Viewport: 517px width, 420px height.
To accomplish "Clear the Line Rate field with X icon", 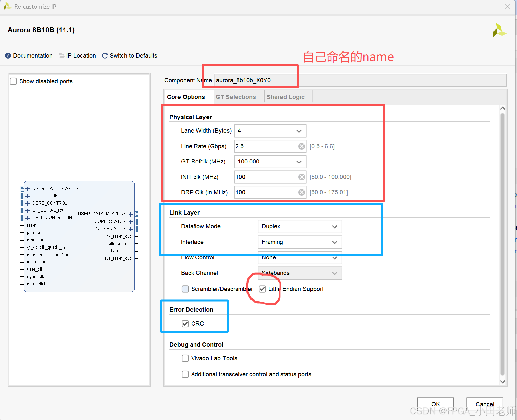I will pyautogui.click(x=302, y=146).
